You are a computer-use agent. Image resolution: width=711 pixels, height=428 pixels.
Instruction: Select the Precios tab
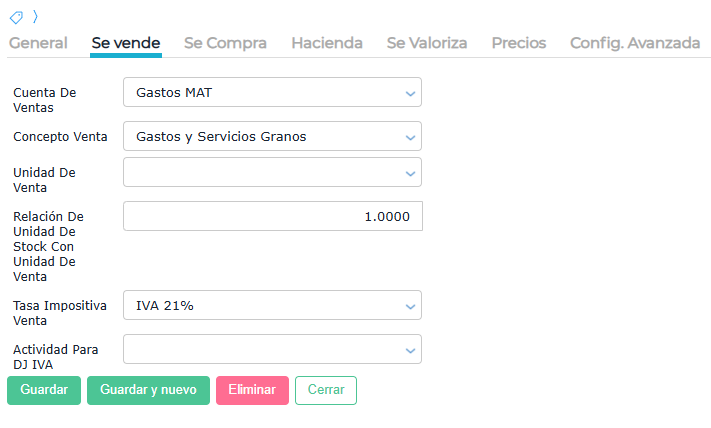[518, 43]
